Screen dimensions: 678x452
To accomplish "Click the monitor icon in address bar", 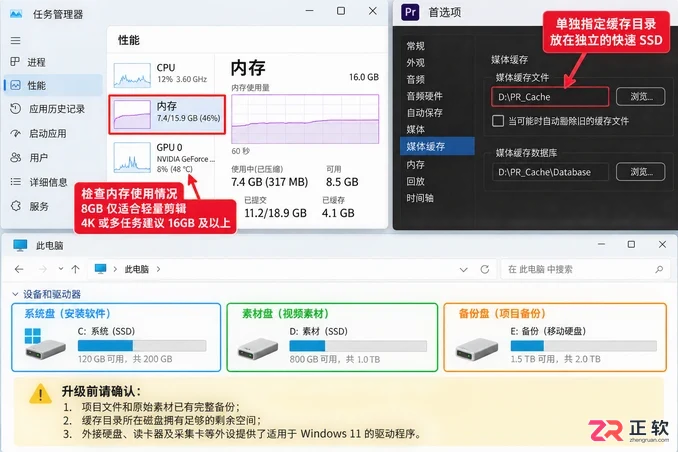I will click(x=100, y=269).
